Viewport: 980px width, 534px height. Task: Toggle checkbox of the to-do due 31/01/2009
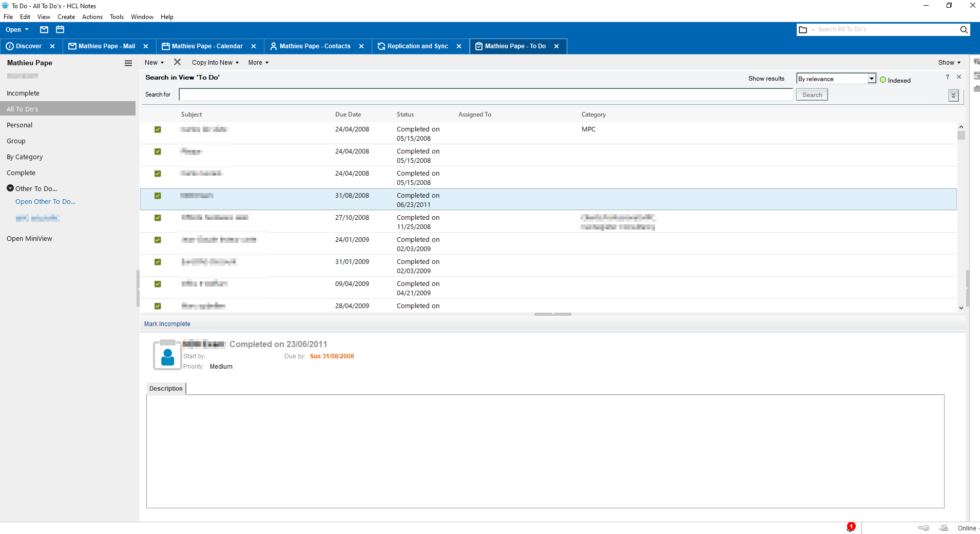158,262
